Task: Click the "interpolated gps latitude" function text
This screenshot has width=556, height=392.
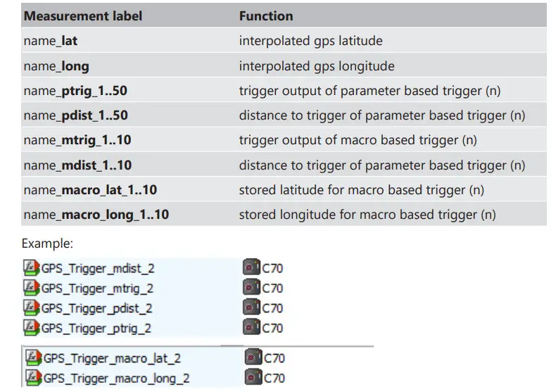Action: click(x=310, y=41)
